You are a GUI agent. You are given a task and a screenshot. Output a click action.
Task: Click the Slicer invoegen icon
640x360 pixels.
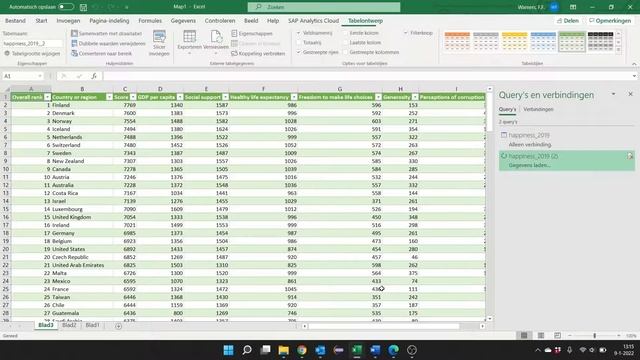pyautogui.click(x=159, y=38)
